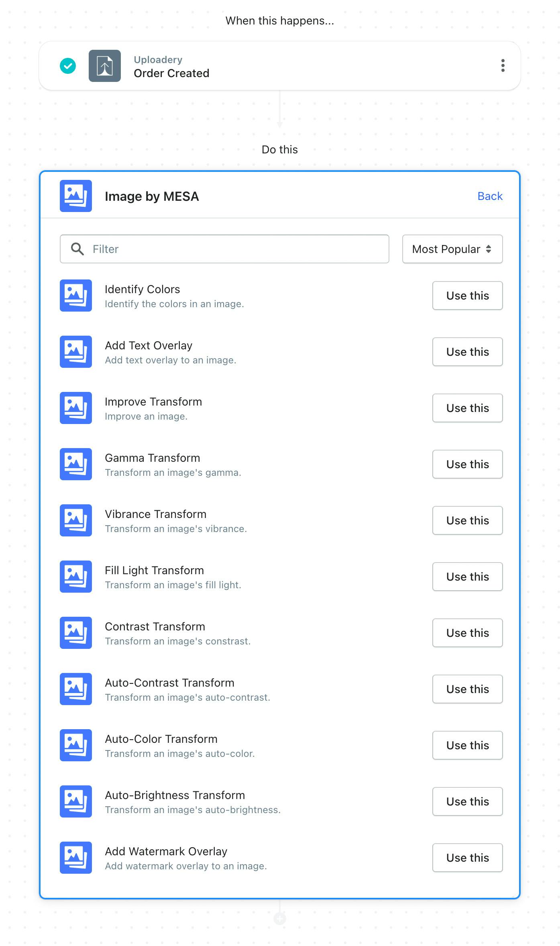Click the Add Watermark Overlay image icon
Image resolution: width=560 pixels, height=946 pixels.
(x=76, y=858)
